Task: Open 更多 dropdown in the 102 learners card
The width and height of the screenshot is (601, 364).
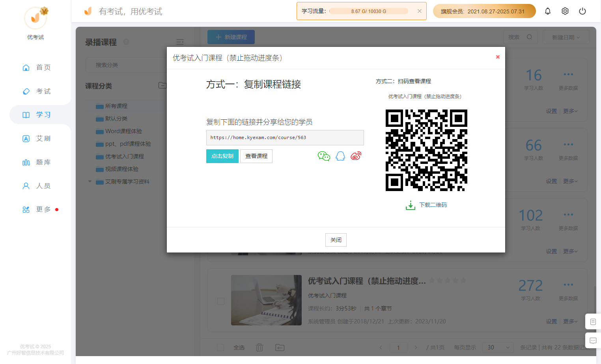Action: point(570,251)
